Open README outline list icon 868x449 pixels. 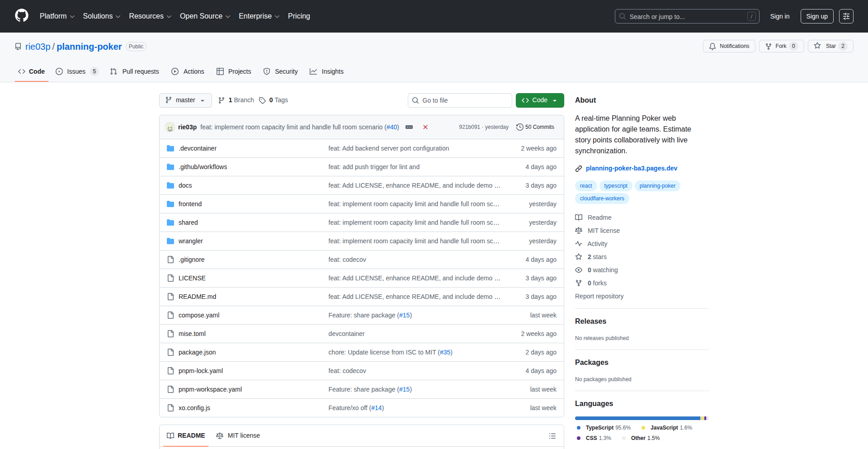coord(552,436)
